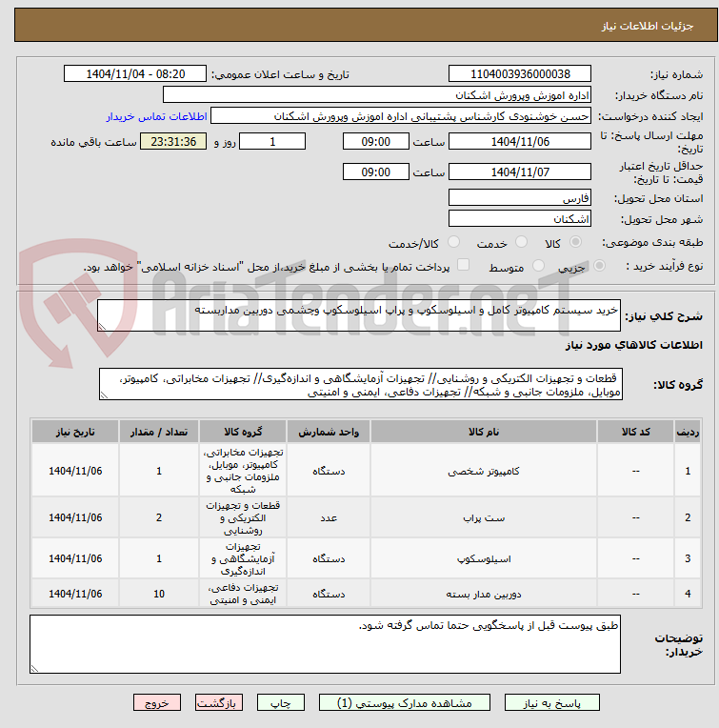Select the کالا radio button
The image size is (719, 728).
tap(575, 242)
